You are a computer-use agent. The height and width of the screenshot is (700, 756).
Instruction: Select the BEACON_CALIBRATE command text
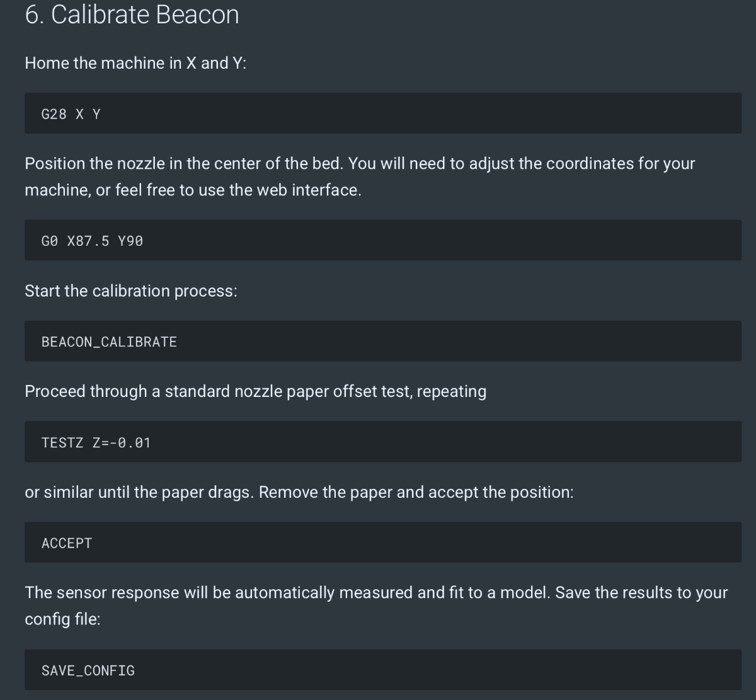point(109,342)
